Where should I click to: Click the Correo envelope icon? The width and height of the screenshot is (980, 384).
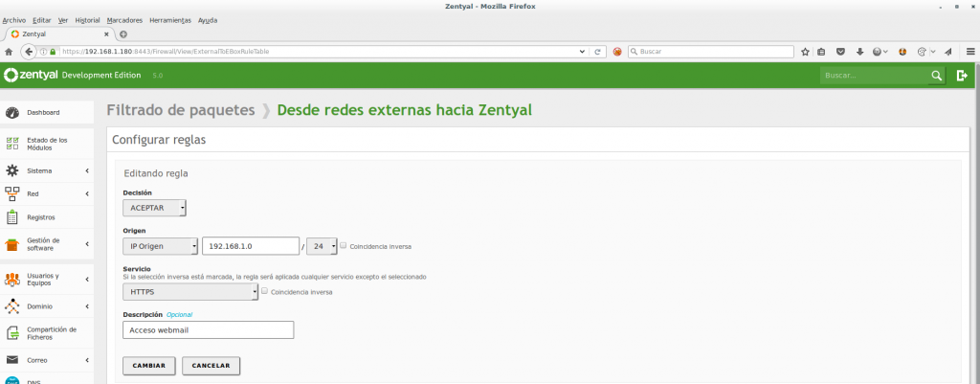pos(12,360)
